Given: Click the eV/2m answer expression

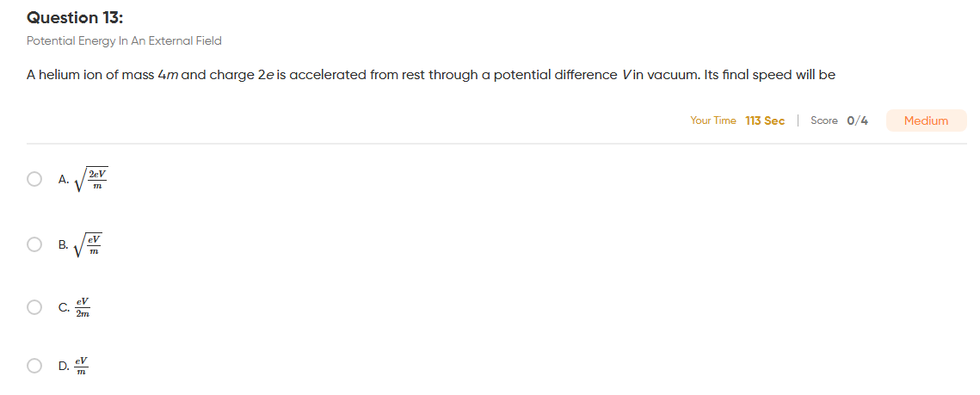Looking at the screenshot, I should click(x=83, y=307).
